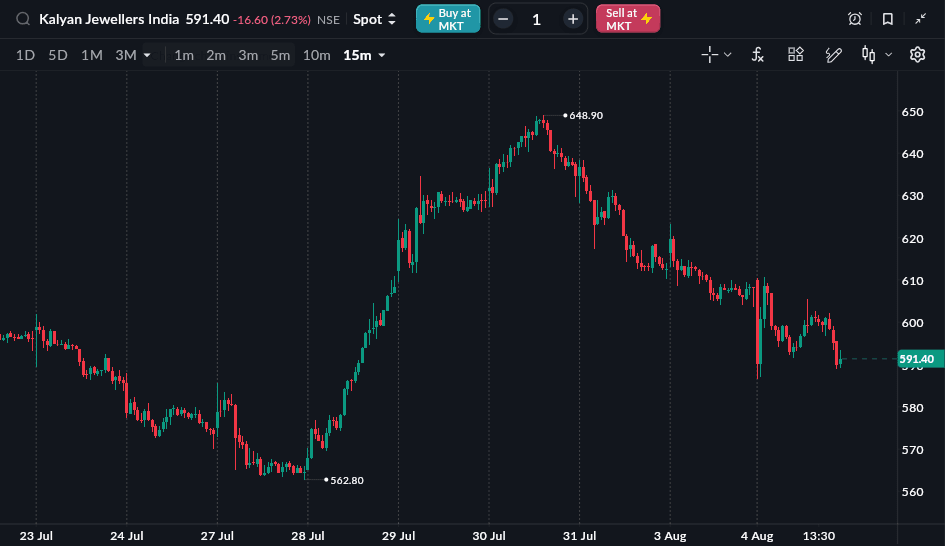This screenshot has height=546, width=945.
Task: Click the candlestick chart type icon
Action: coord(868,55)
